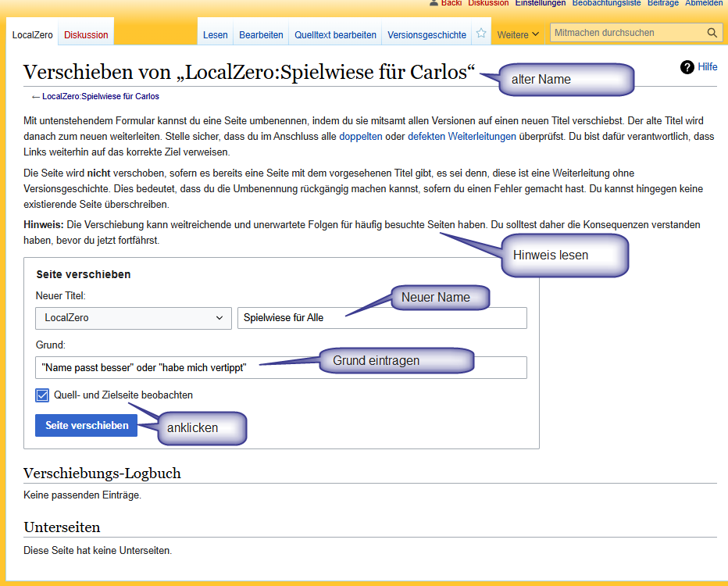
Task: Return to 'LocalZero:Spielwiese für Carlos' link
Action: [100, 97]
